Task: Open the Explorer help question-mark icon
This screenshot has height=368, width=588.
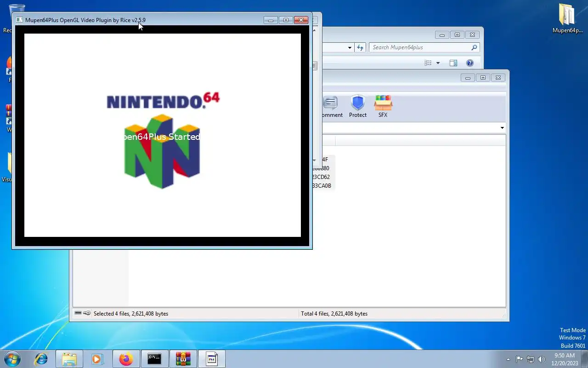Action: (x=469, y=63)
